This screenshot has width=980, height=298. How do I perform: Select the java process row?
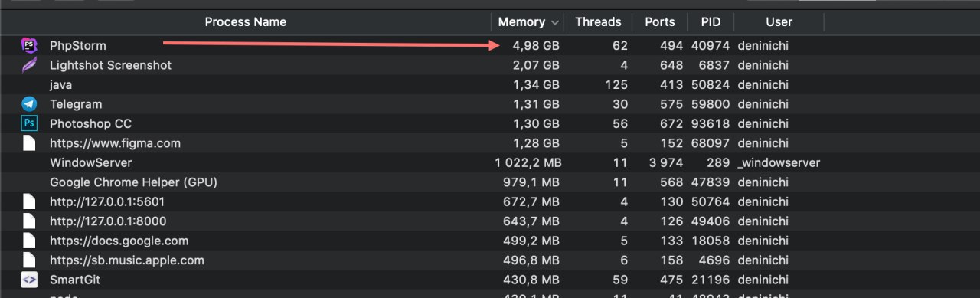(x=490, y=85)
